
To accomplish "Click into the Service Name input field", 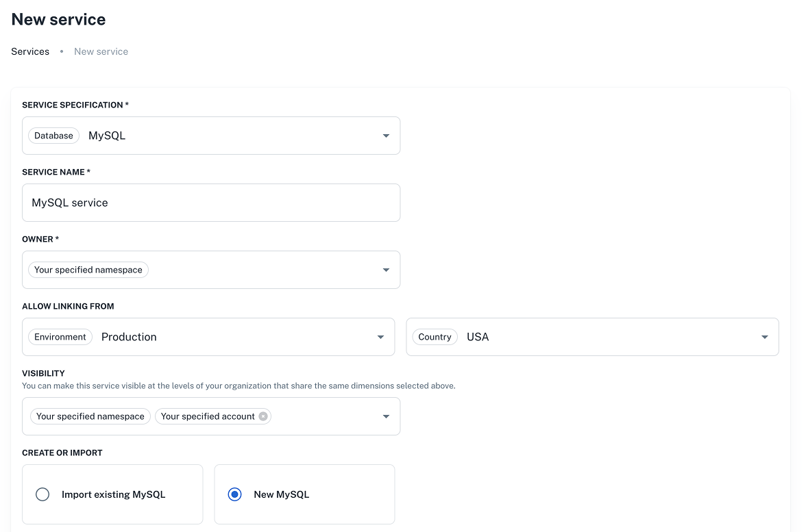I will [x=211, y=203].
